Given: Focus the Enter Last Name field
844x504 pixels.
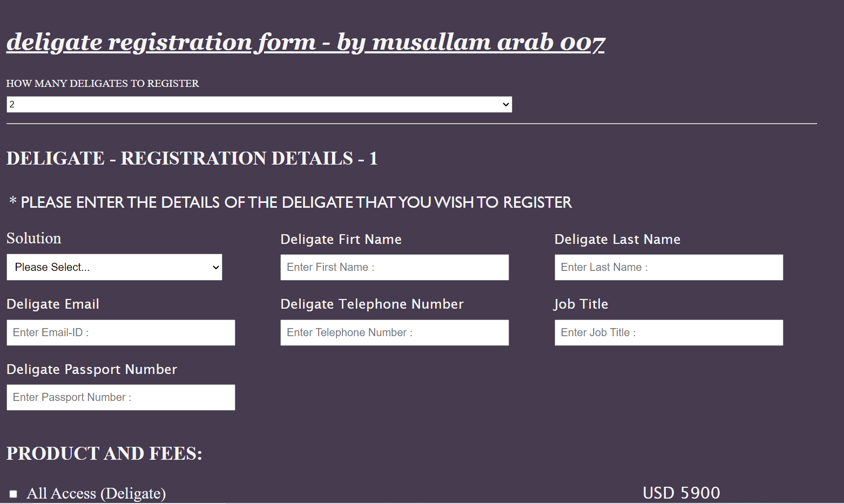Looking at the screenshot, I should click(669, 267).
